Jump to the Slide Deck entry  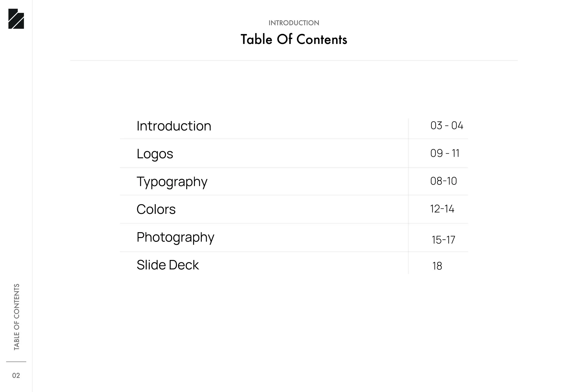click(168, 265)
